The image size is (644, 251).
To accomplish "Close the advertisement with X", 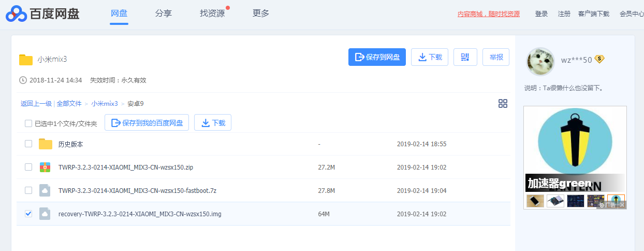I will coord(622,205).
